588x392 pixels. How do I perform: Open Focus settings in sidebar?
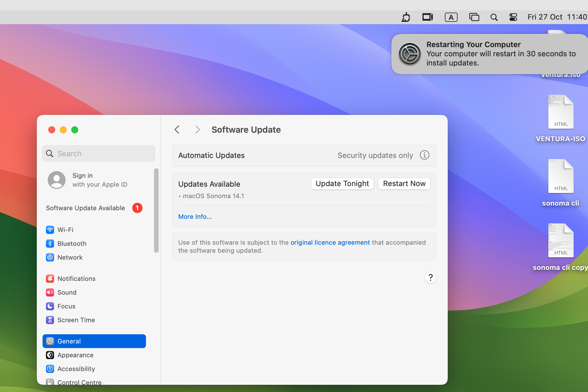94,306
